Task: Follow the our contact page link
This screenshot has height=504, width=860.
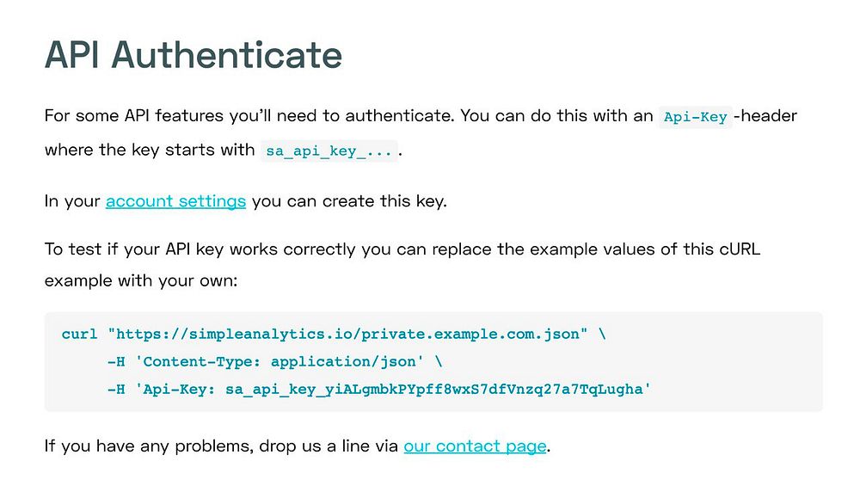Action: pos(475,446)
